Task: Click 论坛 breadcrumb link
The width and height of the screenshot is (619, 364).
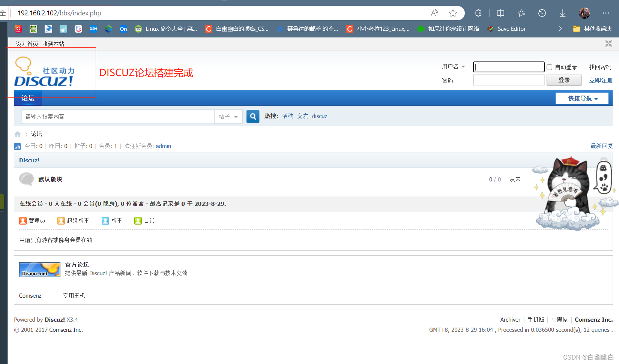Action: click(x=36, y=134)
